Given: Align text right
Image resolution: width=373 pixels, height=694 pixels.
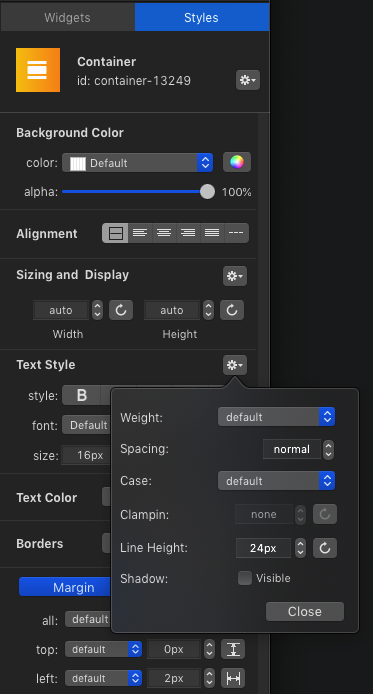Looking at the screenshot, I should 188,233.
